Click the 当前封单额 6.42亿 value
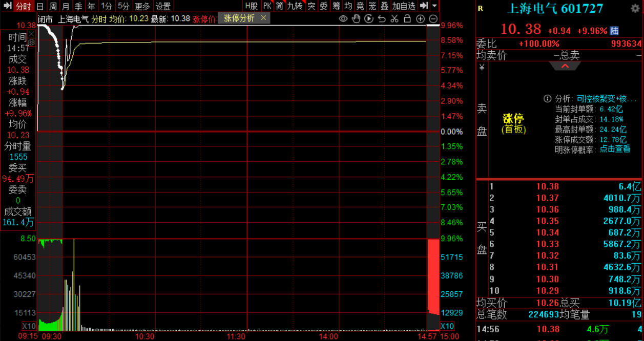 point(611,109)
